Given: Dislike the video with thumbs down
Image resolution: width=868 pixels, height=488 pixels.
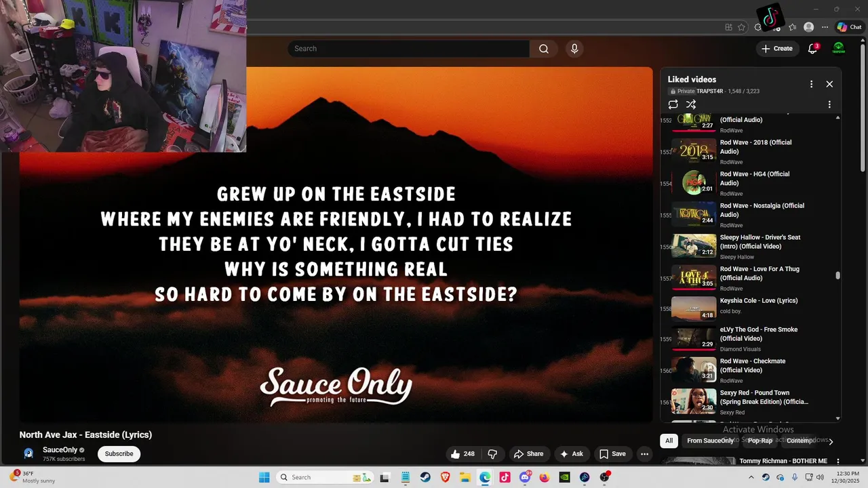Looking at the screenshot, I should [493, 454].
